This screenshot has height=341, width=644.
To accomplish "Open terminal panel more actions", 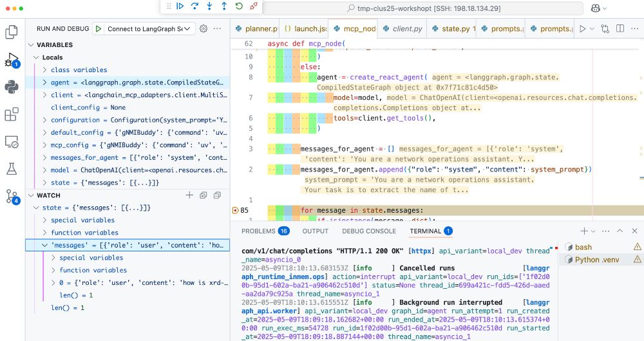I will 606,231.
